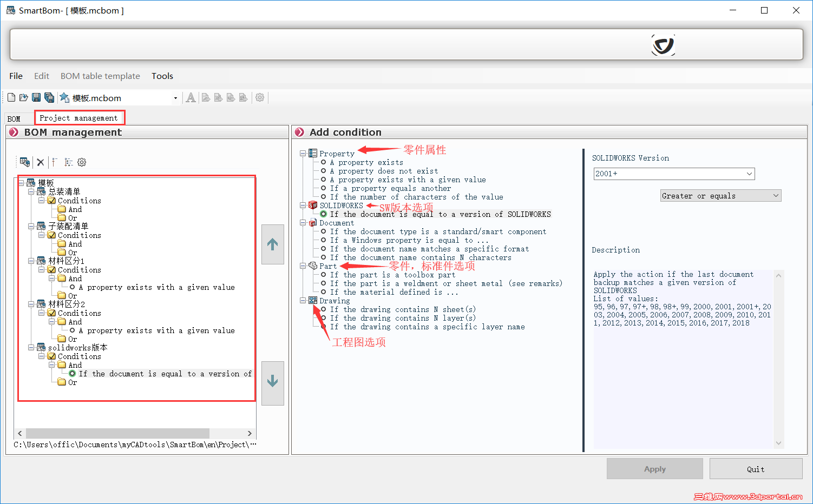Click the collapse tree icon with the up arrow
The height and width of the screenshot is (504, 813).
tap(54, 162)
